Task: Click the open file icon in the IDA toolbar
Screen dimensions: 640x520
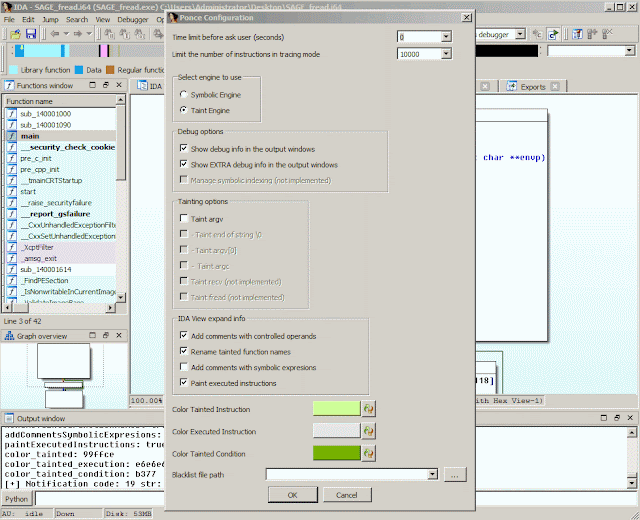Action: (16, 34)
